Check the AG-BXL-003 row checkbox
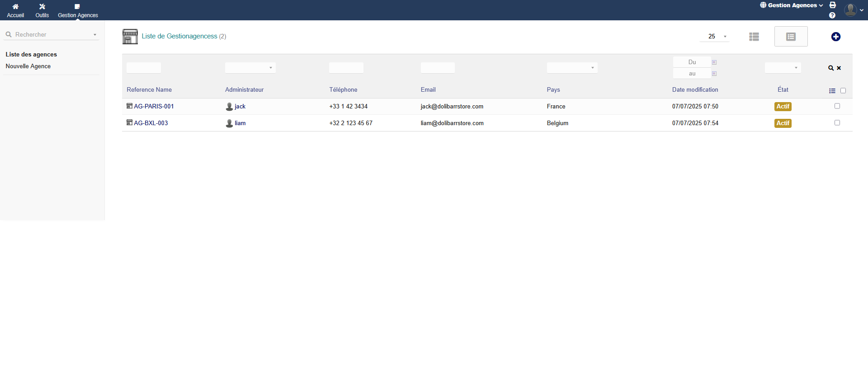868x389 pixels. 837,123
